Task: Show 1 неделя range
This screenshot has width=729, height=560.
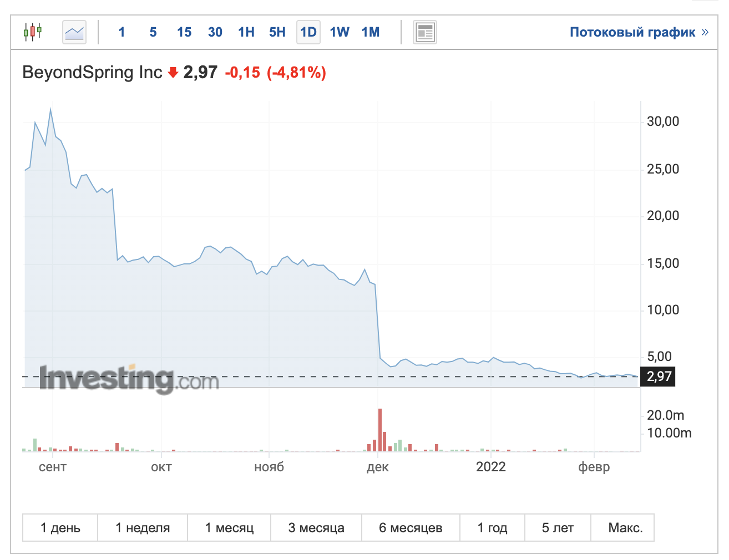Action: [x=143, y=527]
